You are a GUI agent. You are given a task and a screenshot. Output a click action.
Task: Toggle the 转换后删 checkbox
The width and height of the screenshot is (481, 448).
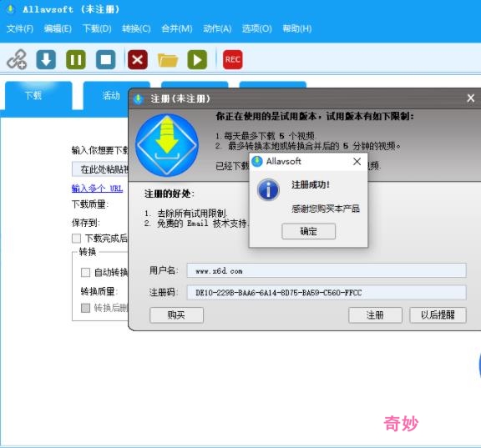[x=85, y=308]
